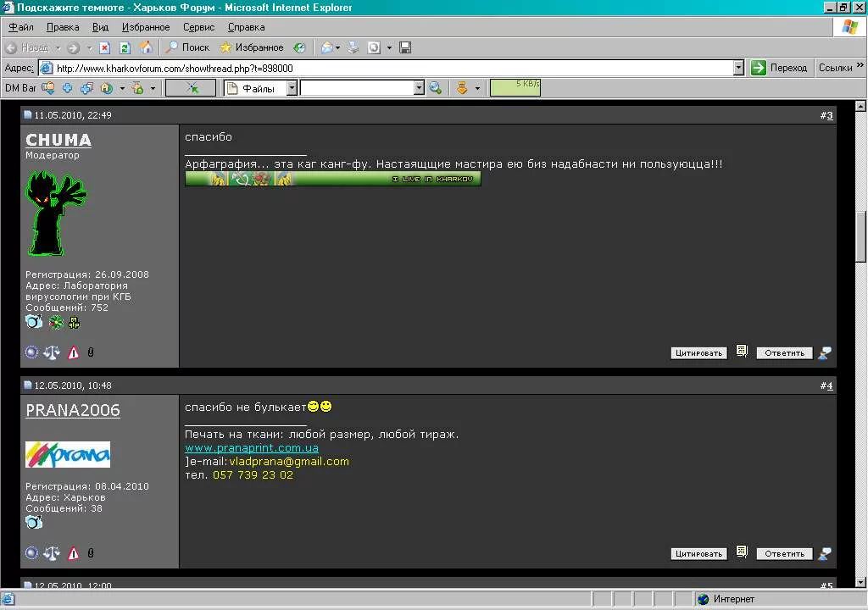Click the Ответить button in CHUMA's post
The height and width of the screenshot is (610, 868).
[784, 353]
